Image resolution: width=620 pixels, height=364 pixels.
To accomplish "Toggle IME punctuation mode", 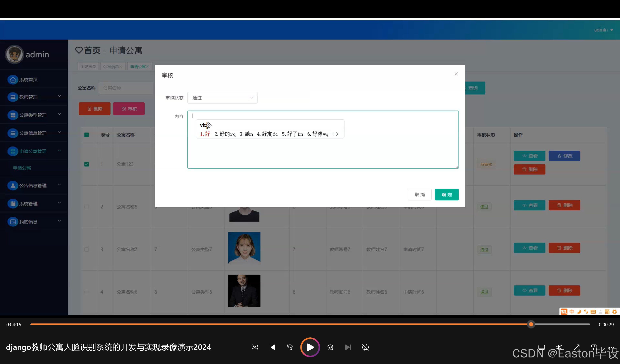I will pos(586,312).
